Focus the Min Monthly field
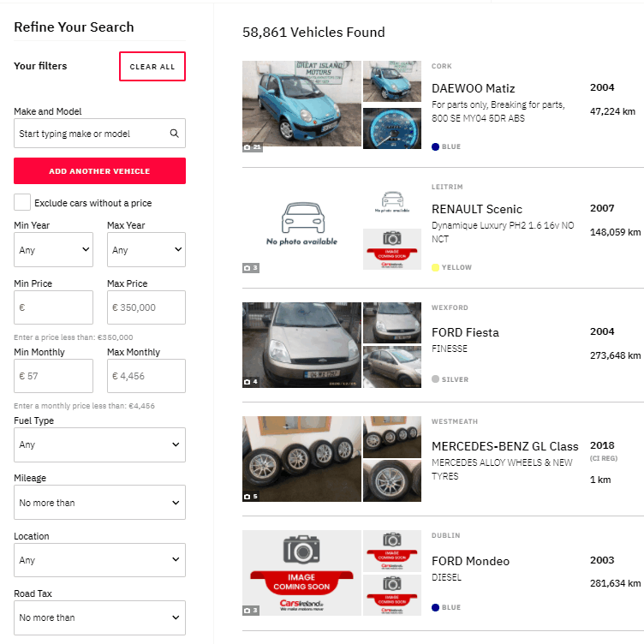The image size is (644, 644). tap(53, 376)
